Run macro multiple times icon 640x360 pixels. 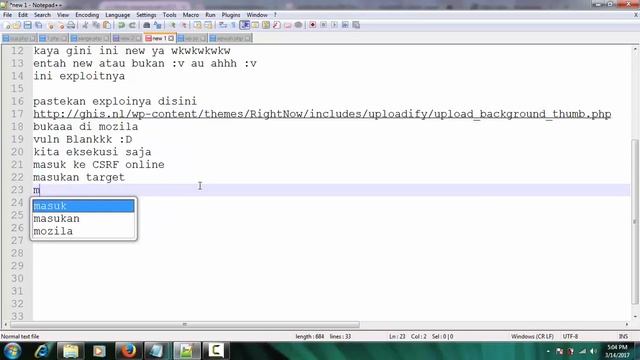pos(345,25)
